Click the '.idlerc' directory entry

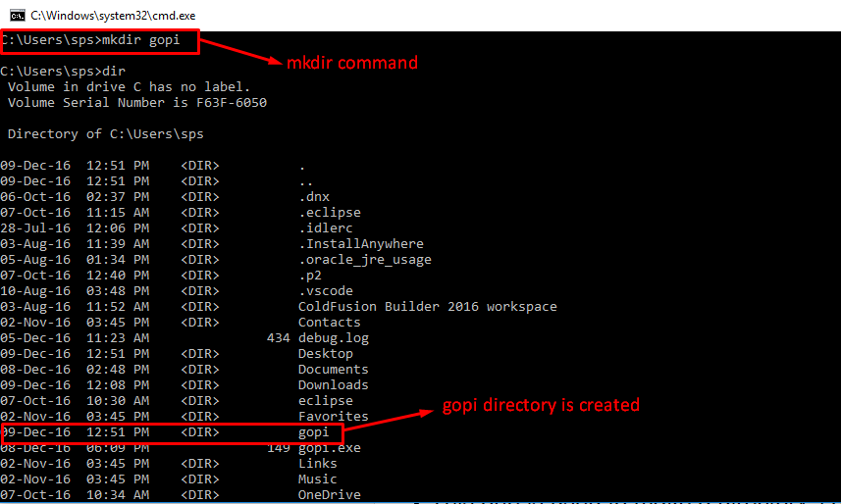click(326, 227)
